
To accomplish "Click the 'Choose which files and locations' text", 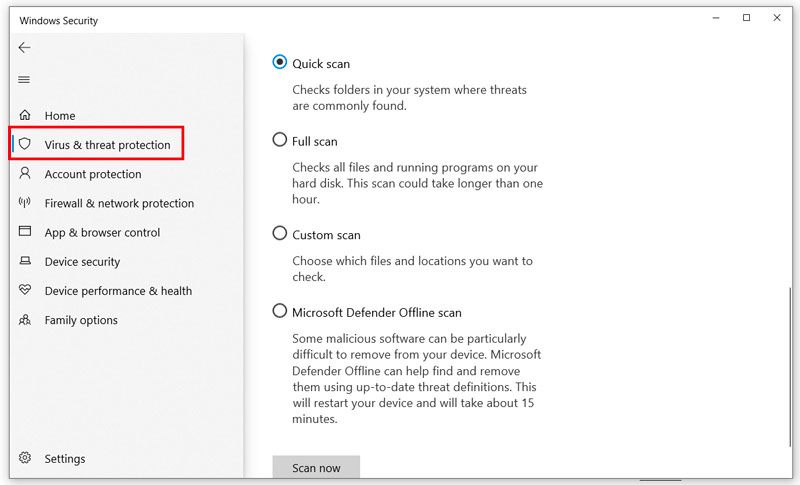I will point(412,269).
